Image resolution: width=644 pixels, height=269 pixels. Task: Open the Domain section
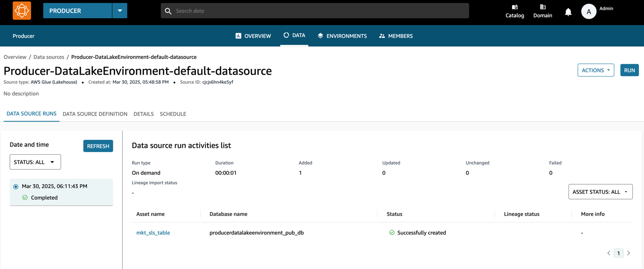click(x=542, y=12)
